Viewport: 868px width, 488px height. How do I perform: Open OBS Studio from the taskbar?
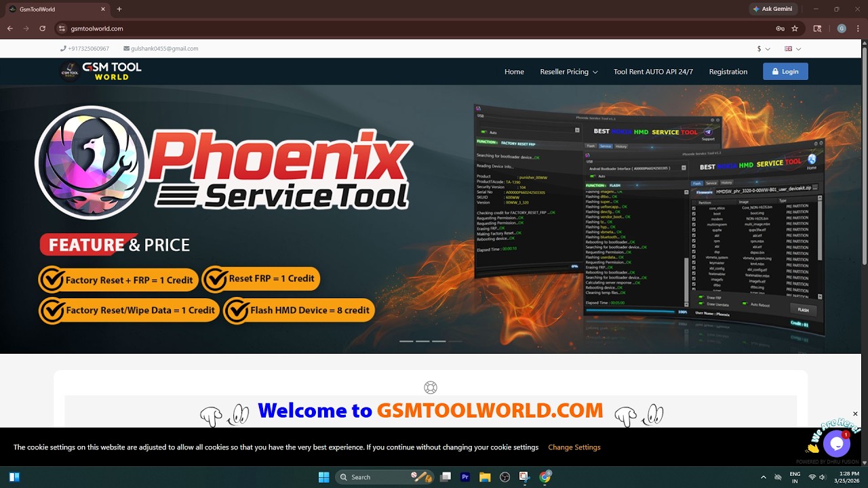505,477
